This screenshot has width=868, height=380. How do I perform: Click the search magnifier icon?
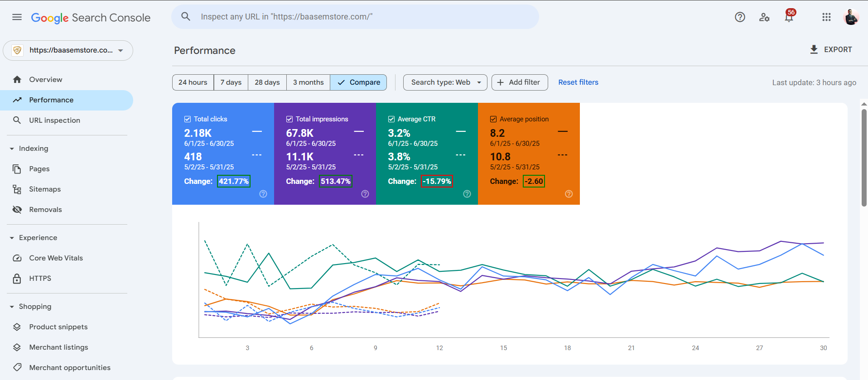(186, 17)
